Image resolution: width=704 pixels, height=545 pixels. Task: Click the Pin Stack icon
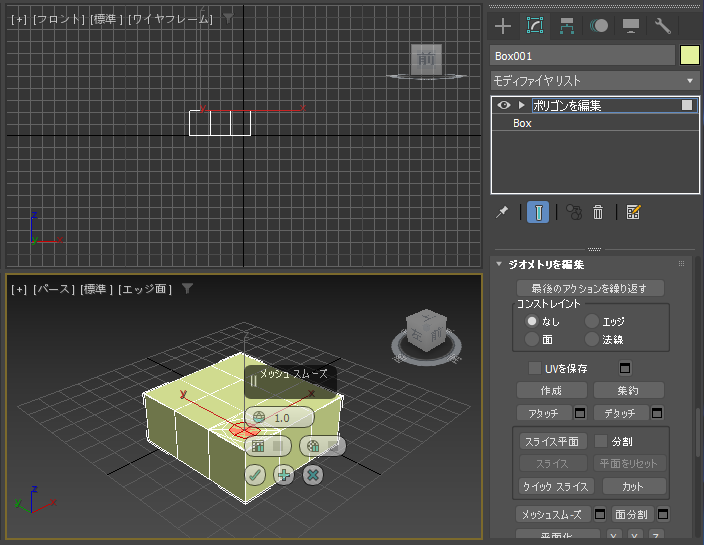[502, 212]
